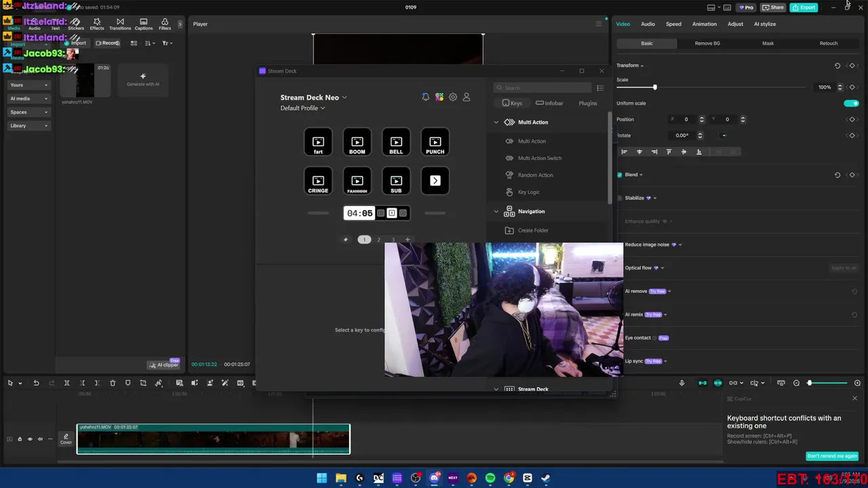Align the clip left with the align-left icon

tap(625, 152)
